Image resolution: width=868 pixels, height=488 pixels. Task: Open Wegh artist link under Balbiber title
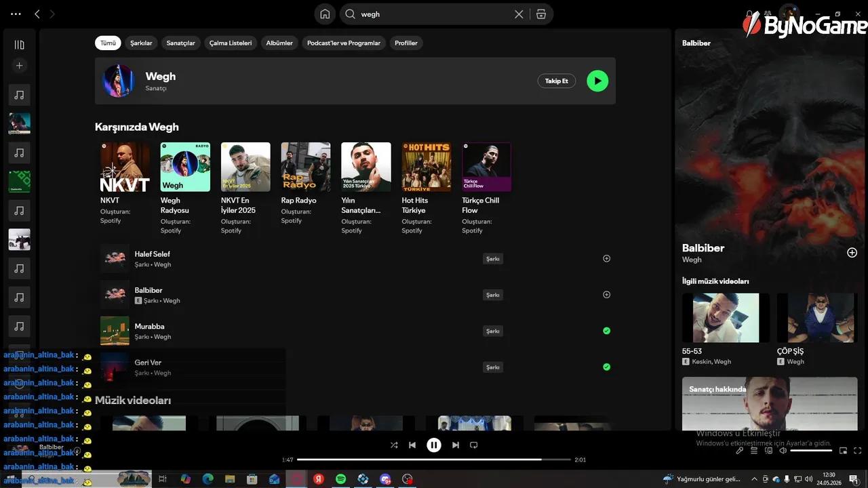pyautogui.click(x=692, y=260)
